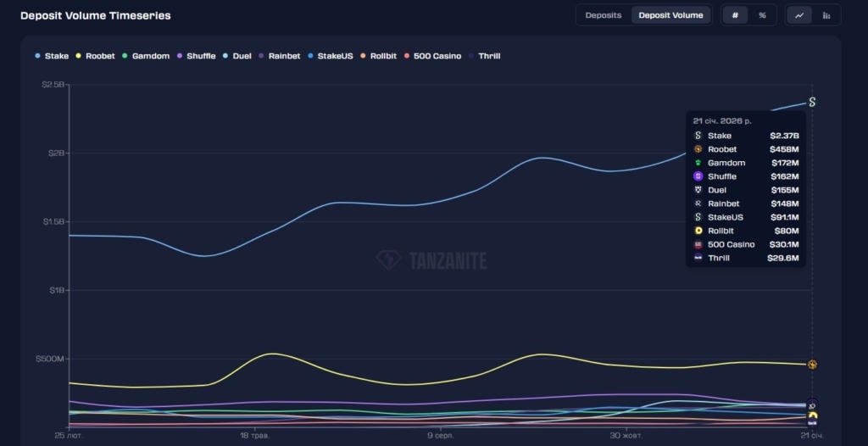Show absolute values with # button
This screenshot has height=446, width=868.
[x=735, y=15]
